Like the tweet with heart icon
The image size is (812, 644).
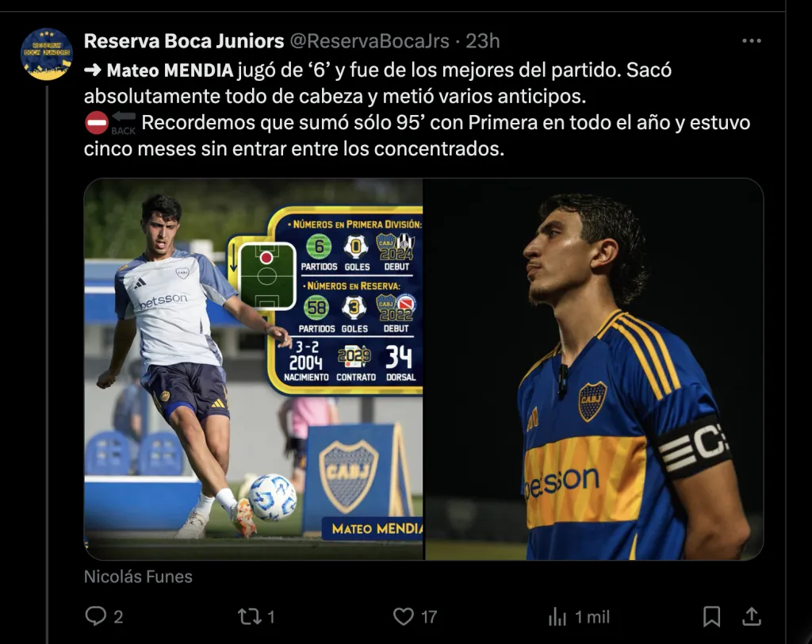click(x=404, y=616)
